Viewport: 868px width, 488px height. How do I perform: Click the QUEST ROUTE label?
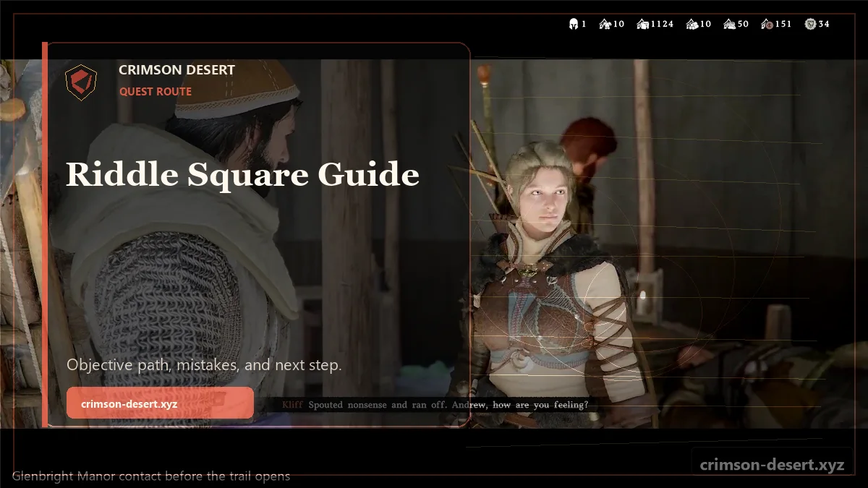(156, 92)
